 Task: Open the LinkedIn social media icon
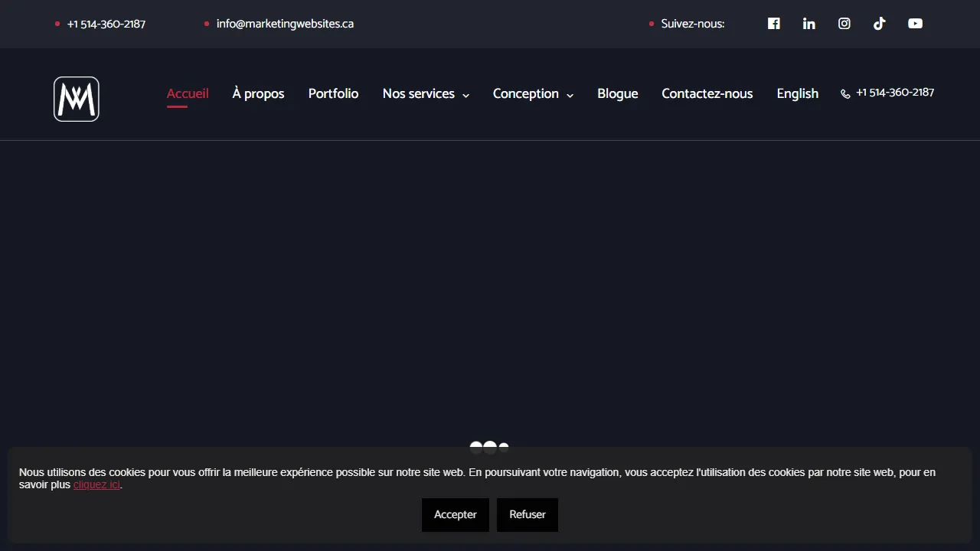coord(808,24)
